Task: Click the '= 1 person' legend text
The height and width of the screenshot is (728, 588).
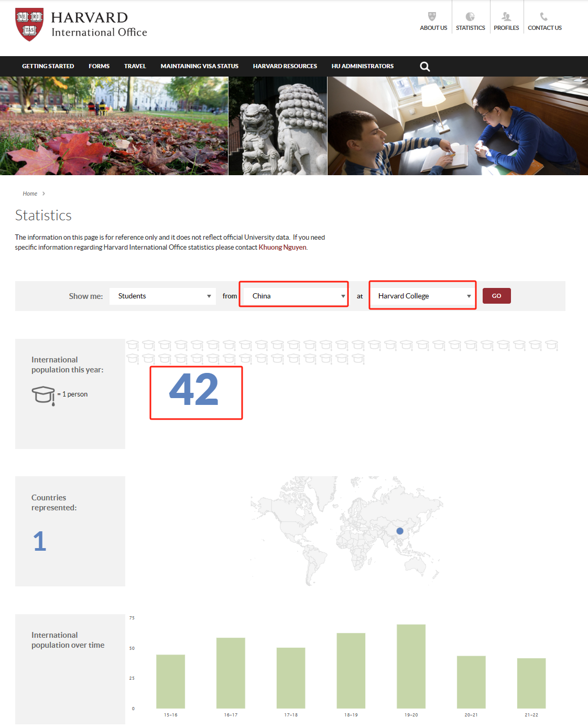Action: [72, 394]
